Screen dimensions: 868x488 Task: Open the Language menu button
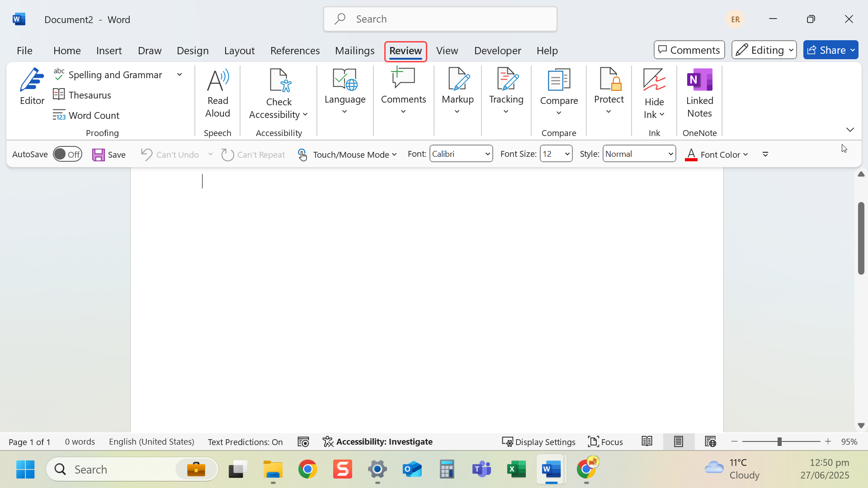click(x=345, y=92)
